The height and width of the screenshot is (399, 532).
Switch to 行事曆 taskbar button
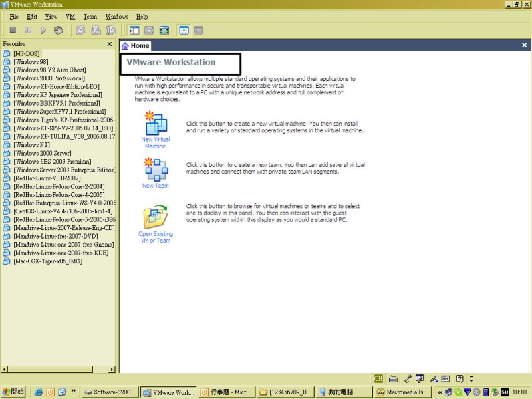[227, 392]
